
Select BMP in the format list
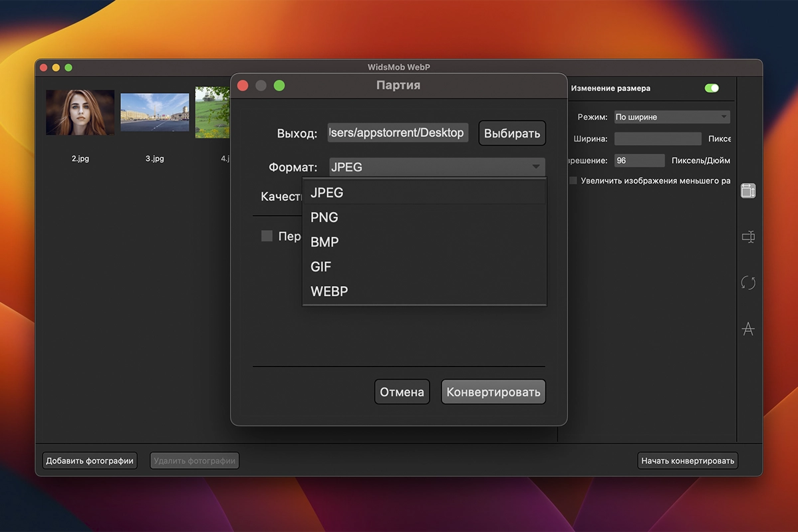tap(325, 242)
